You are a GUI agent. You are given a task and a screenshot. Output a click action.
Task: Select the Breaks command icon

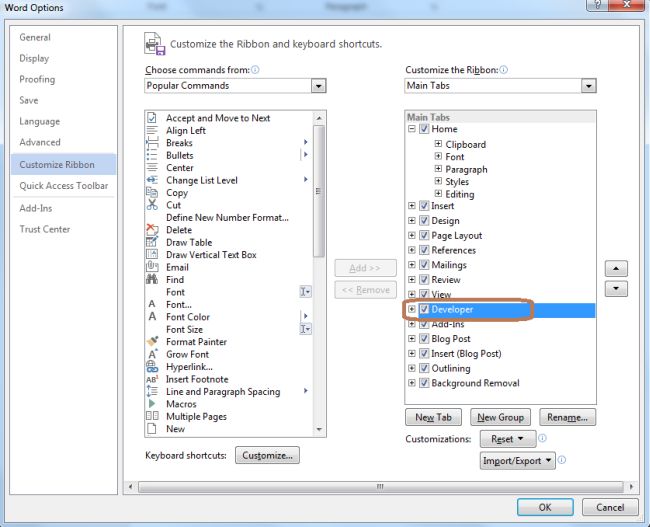[x=152, y=143]
